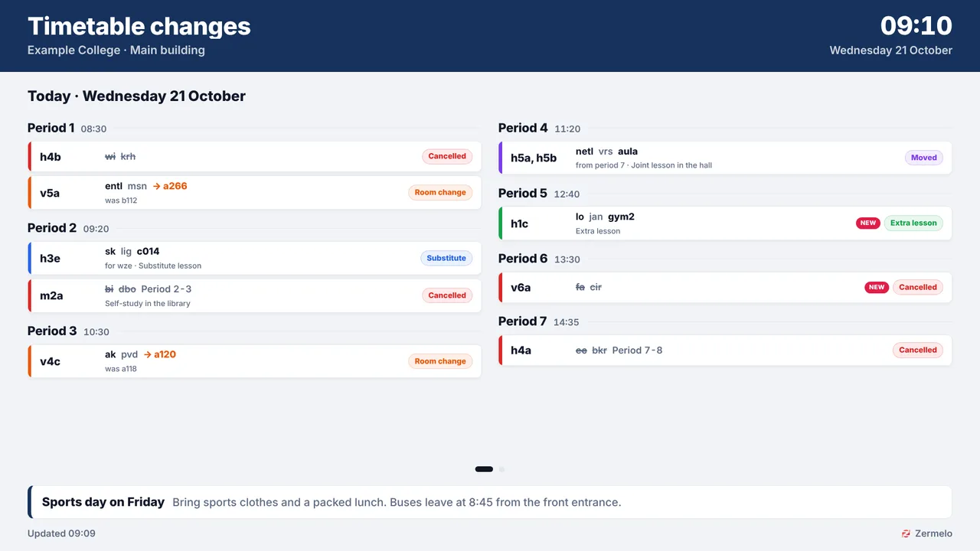
Task: Click the Updated 09:09 status text
Action: [61, 533]
